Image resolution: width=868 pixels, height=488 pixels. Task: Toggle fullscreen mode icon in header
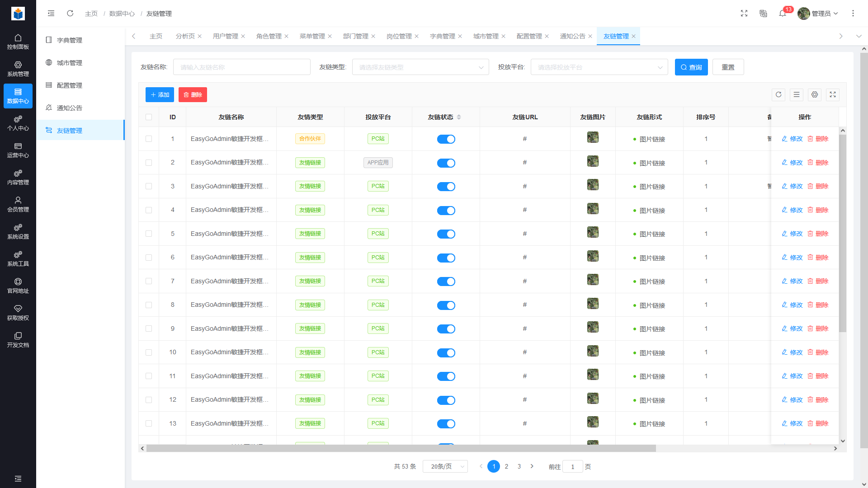tap(744, 14)
